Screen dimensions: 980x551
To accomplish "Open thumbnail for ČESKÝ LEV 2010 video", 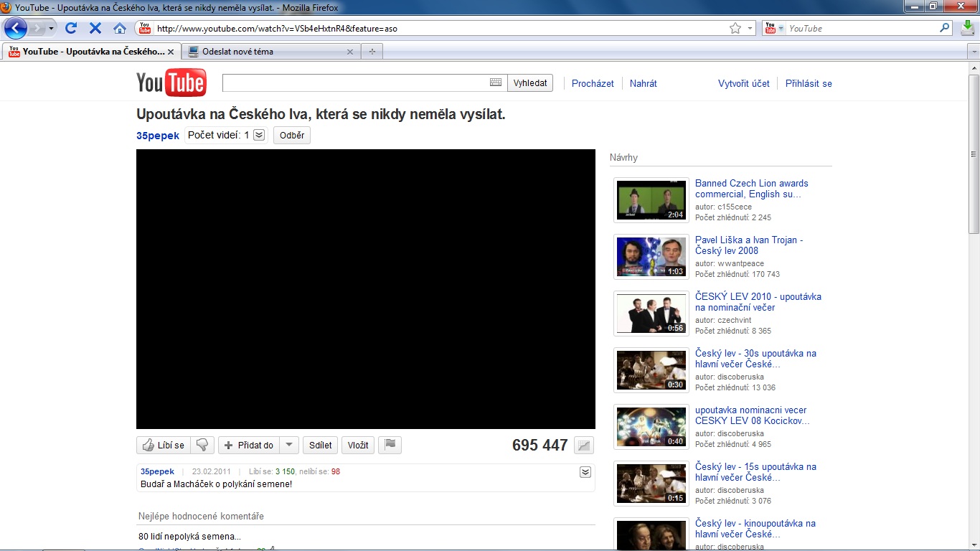I will click(x=651, y=314).
